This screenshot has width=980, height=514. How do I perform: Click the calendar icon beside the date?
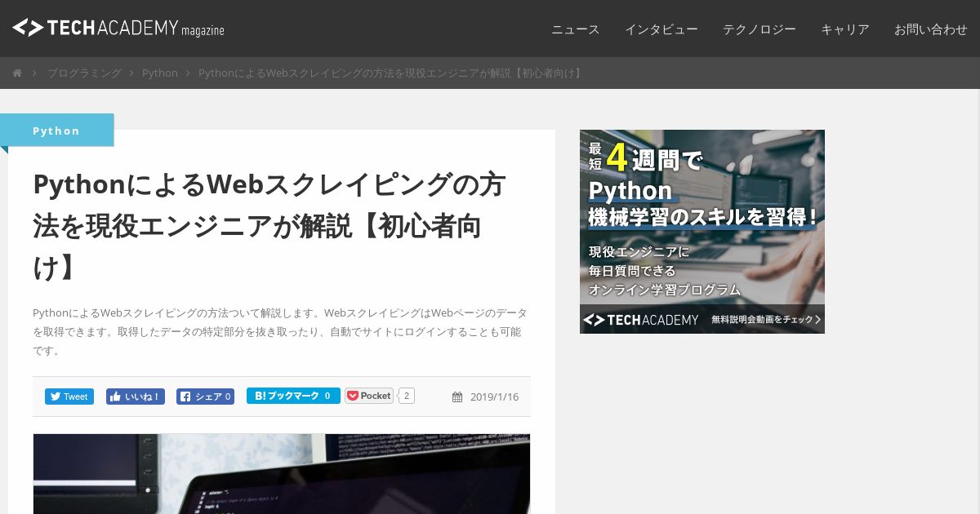[x=457, y=397]
